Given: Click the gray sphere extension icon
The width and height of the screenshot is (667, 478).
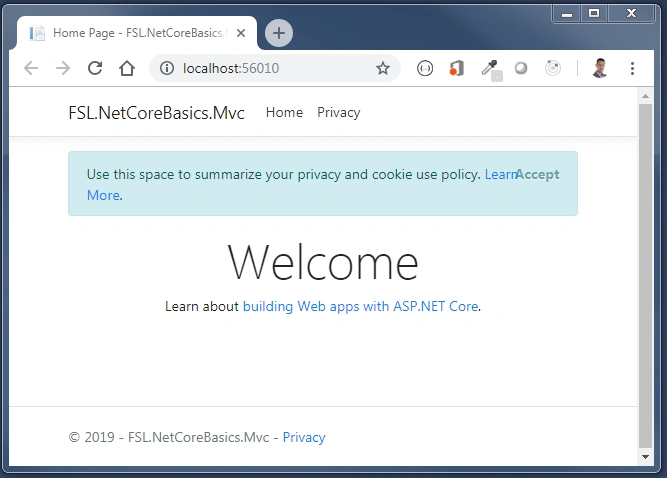Looking at the screenshot, I should 521,68.
